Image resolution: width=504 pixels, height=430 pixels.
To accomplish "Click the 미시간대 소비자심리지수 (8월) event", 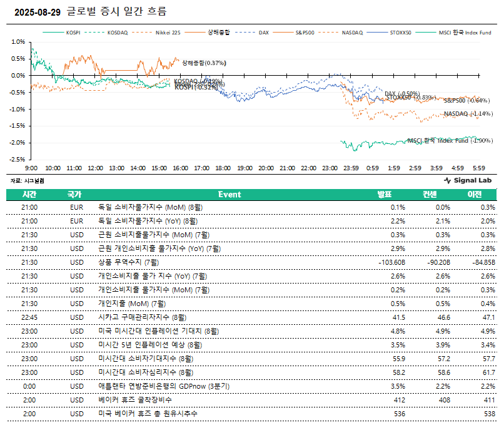I will click(146, 372).
